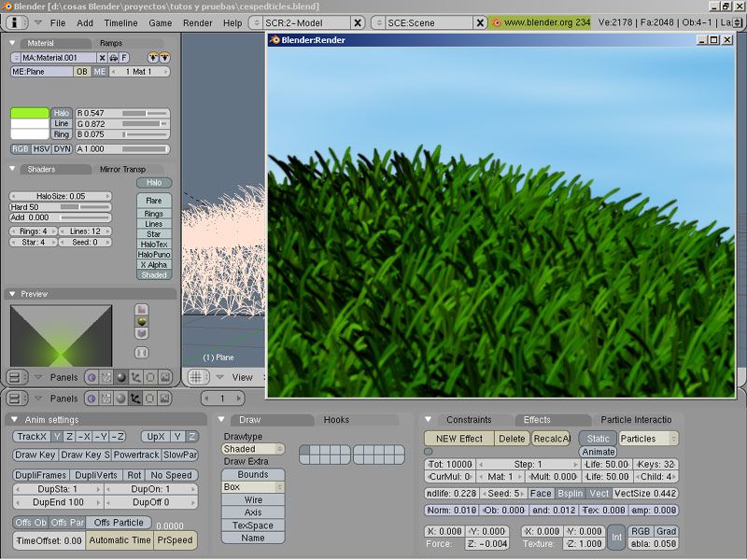Select Shading sphere icon in object buttons header
Image resolution: width=747 pixels, height=560 pixels.
(121, 399)
